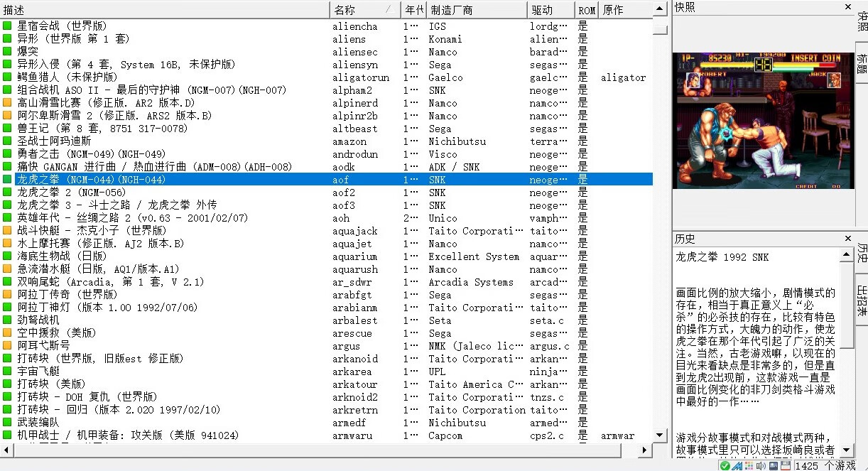Open the 出招表 side tab

click(x=862, y=300)
